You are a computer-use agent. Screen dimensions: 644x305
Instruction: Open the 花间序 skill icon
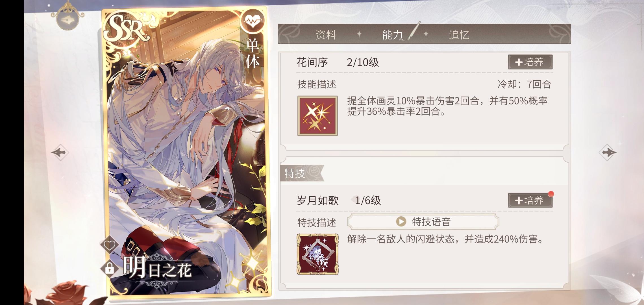coord(317,116)
